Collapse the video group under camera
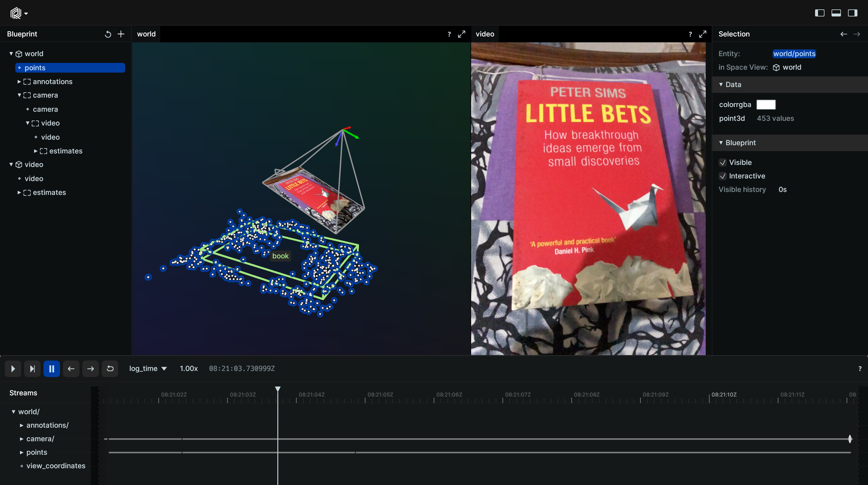The height and width of the screenshot is (485, 868). (28, 123)
